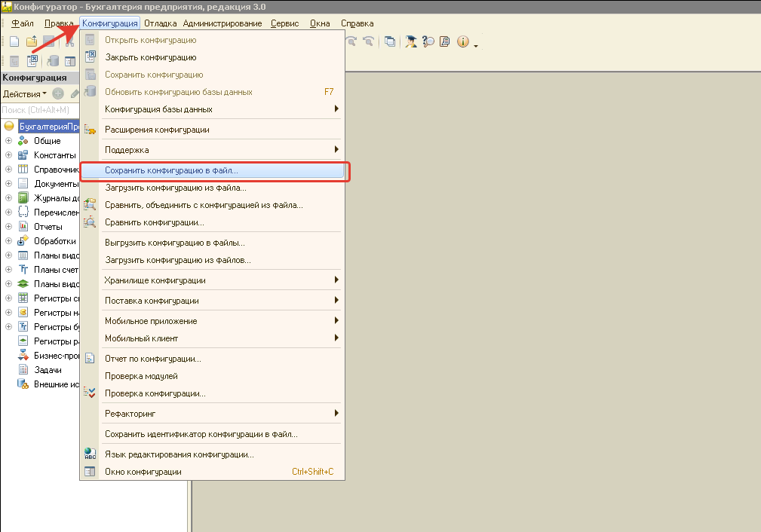This screenshot has width=761, height=532.
Task: Open Мобильное приложение submenu
Action: click(x=212, y=321)
